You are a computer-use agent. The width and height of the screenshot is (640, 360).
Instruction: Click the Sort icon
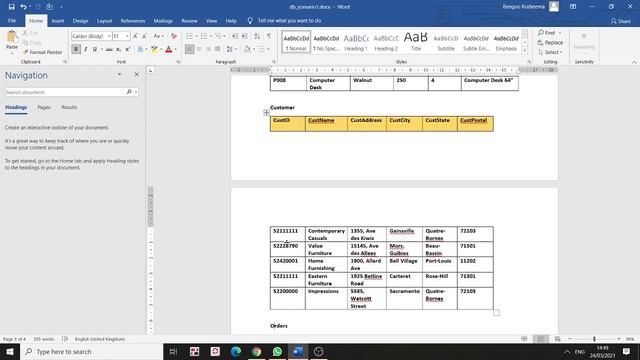click(x=257, y=36)
